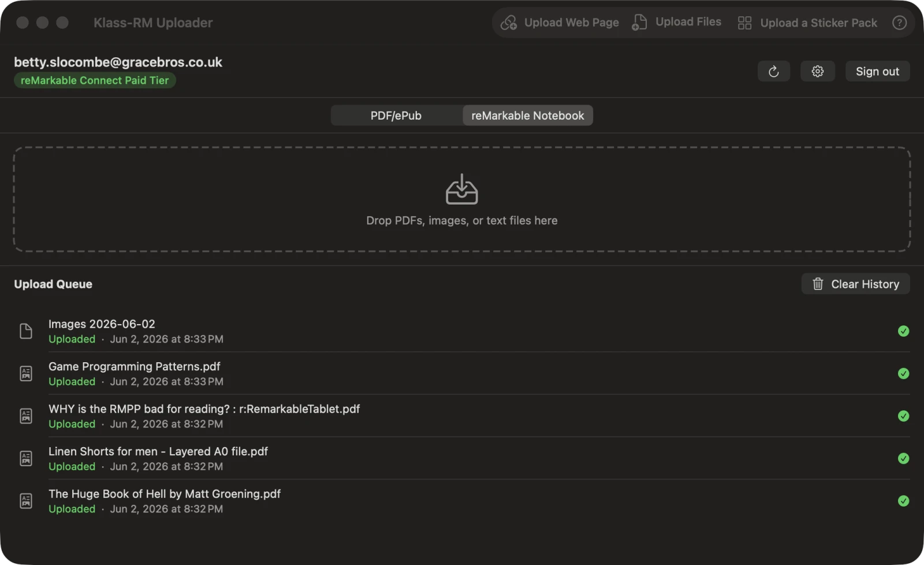Click the PDF icon beside WHY is the RMPP
The image size is (924, 565).
(x=26, y=416)
